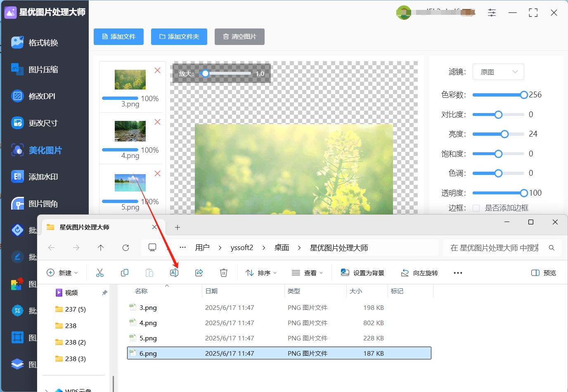The image size is (568, 392).
Task: Select the 美化图片 beautify tool
Action: point(37,150)
